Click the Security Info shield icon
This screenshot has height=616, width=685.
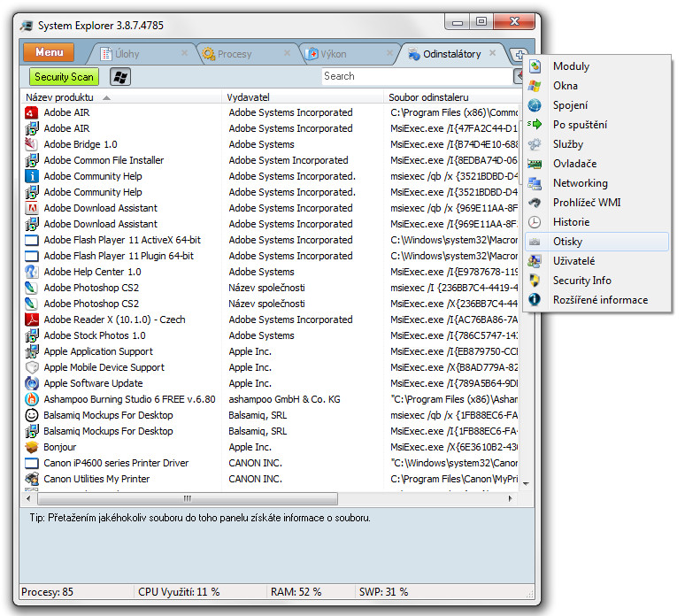535,281
